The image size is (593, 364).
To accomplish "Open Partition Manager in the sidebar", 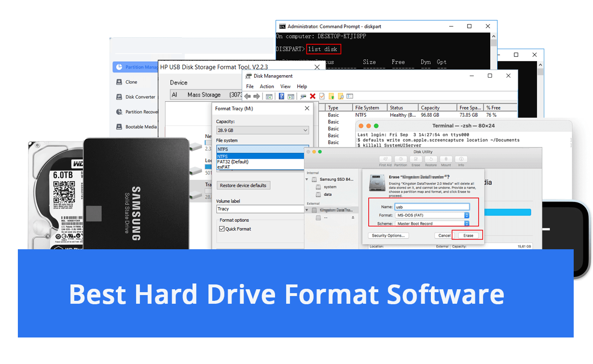I will pyautogui.click(x=136, y=67).
